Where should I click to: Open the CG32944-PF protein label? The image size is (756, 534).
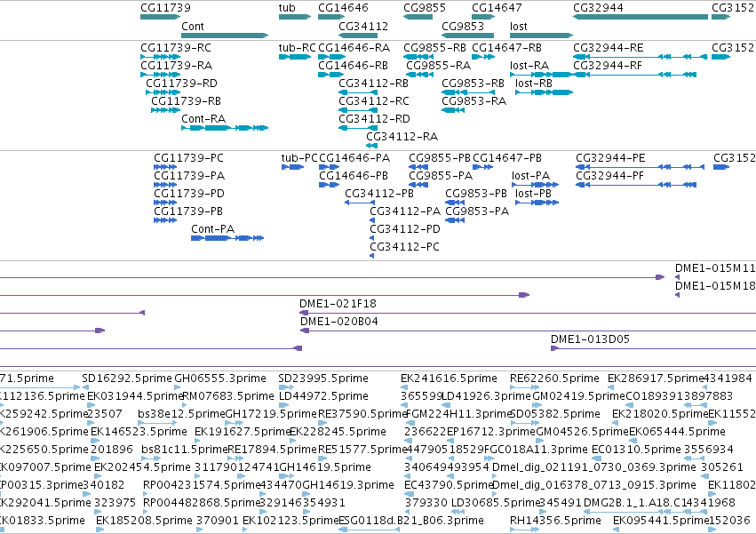[609, 176]
